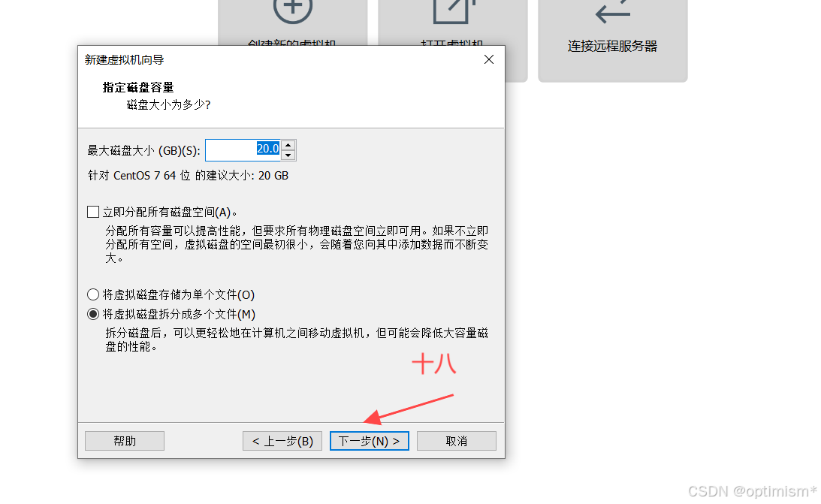Click the 下一步(N) button
This screenshot has height=504, width=821.
coord(369,441)
